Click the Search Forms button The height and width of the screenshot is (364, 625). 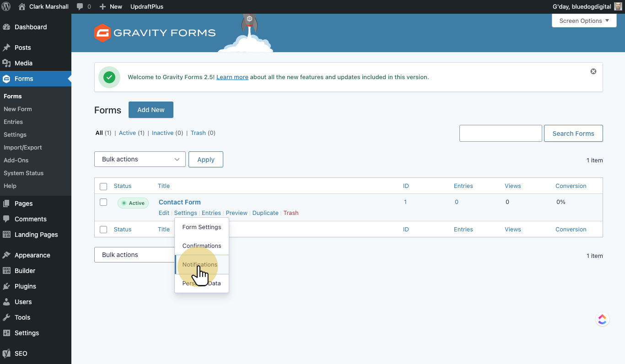(x=573, y=134)
